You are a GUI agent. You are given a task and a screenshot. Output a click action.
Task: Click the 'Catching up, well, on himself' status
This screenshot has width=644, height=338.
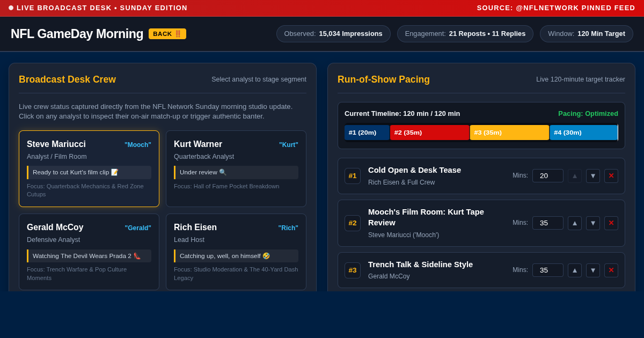tap(236, 256)
